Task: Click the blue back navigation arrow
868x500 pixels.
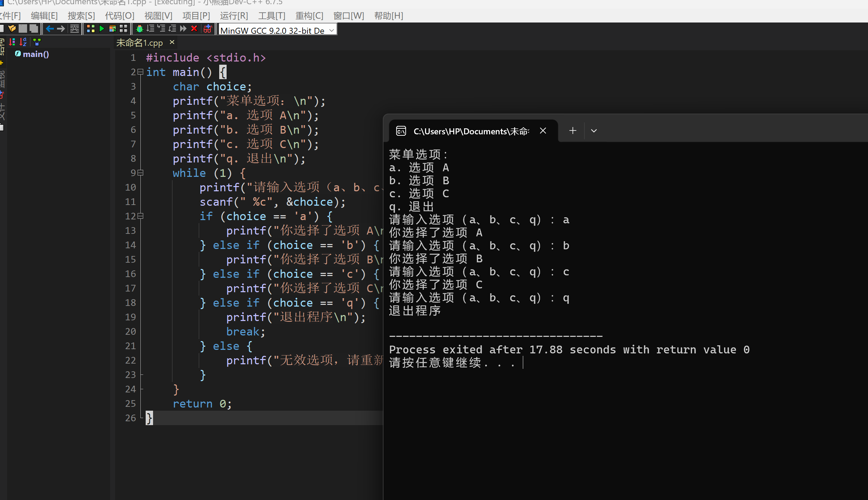Action: click(x=50, y=29)
